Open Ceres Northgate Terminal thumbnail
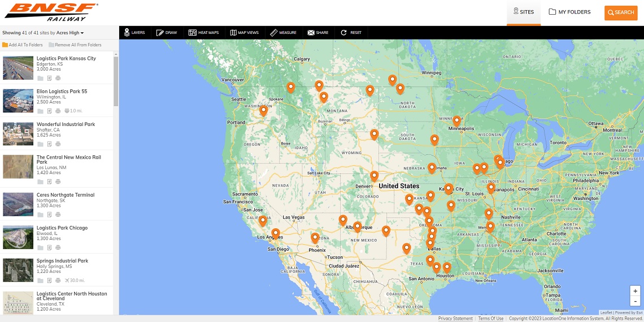Screen dimensions: 644x322 coord(18,204)
